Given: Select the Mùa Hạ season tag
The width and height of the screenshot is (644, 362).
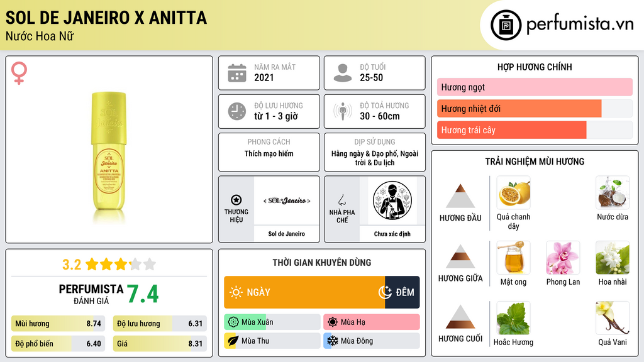Looking at the screenshot, I should (371, 322).
